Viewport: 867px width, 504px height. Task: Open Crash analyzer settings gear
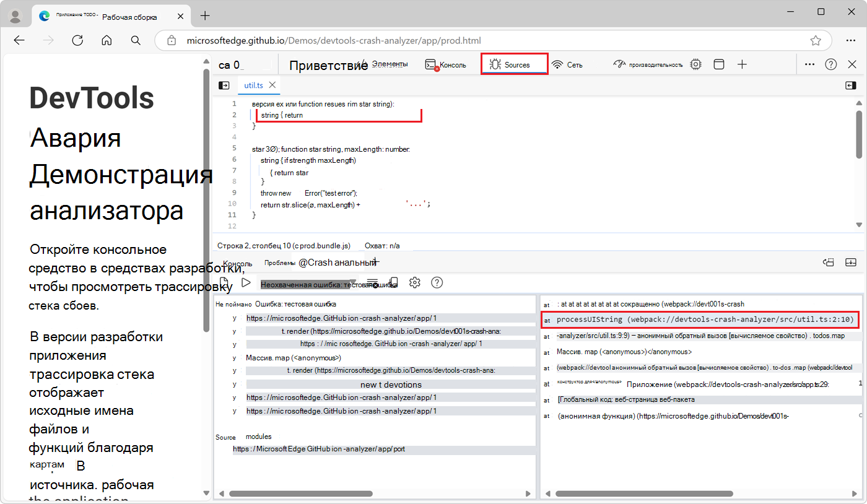(415, 282)
